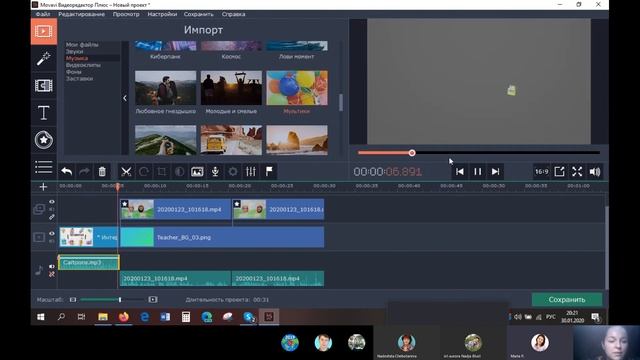Screen dimensions: 640x360
Task: Change the 16:9 aspect ratio
Action: [541, 171]
